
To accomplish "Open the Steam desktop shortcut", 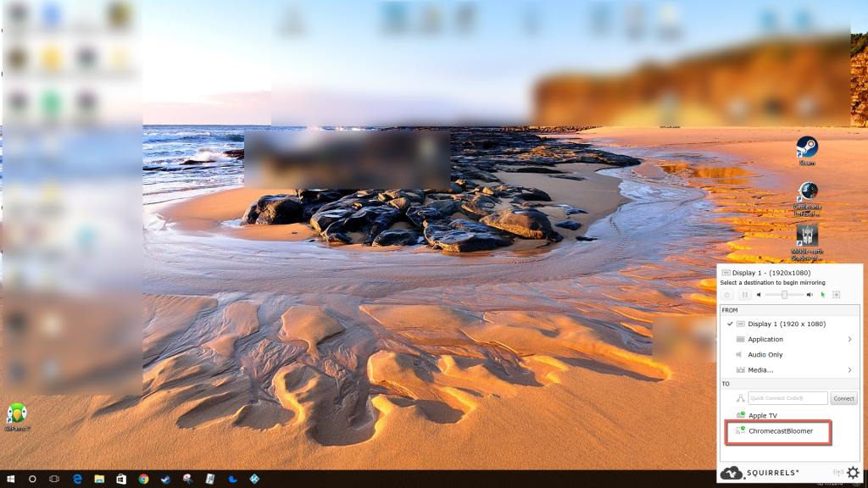I will pos(806,150).
